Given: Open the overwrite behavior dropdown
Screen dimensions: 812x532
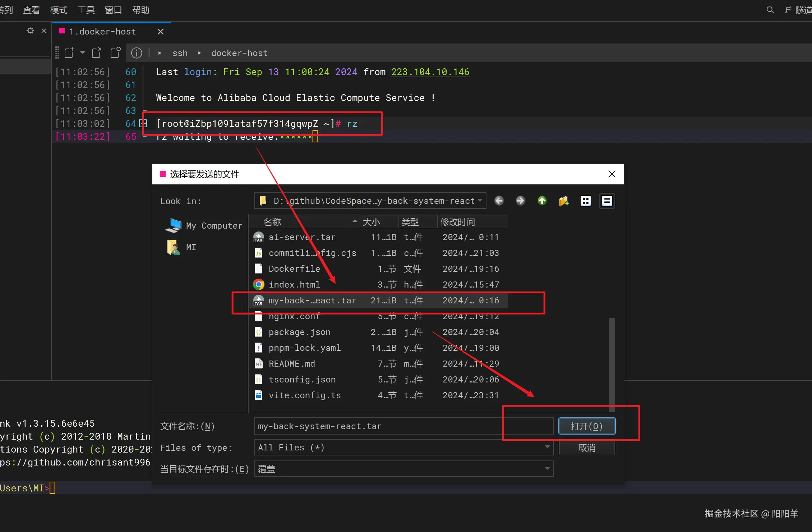Looking at the screenshot, I should point(547,469).
